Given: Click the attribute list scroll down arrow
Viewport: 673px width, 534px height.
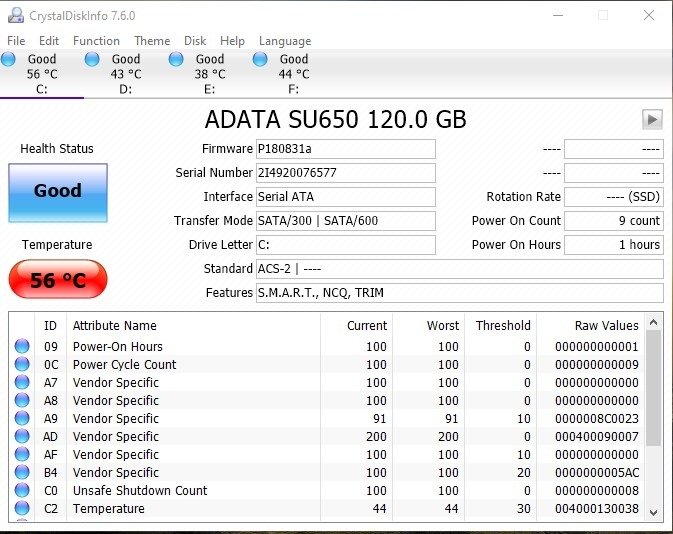Looking at the screenshot, I should (653, 513).
